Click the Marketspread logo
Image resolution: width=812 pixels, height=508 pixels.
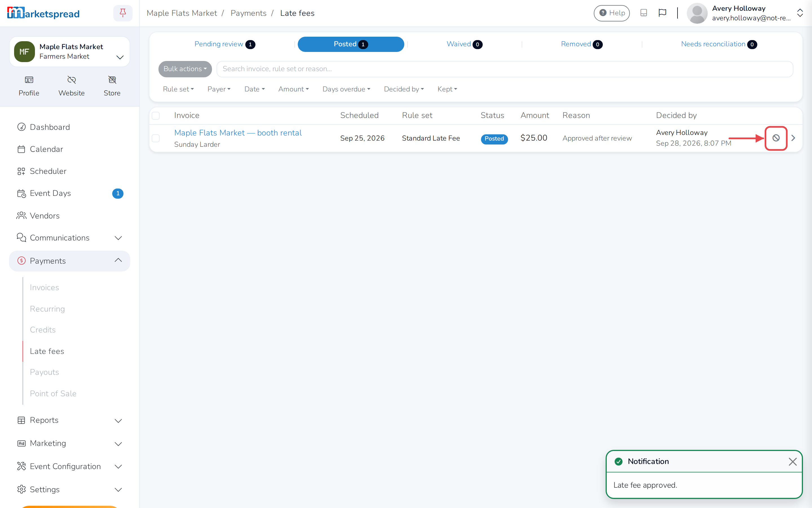(43, 13)
